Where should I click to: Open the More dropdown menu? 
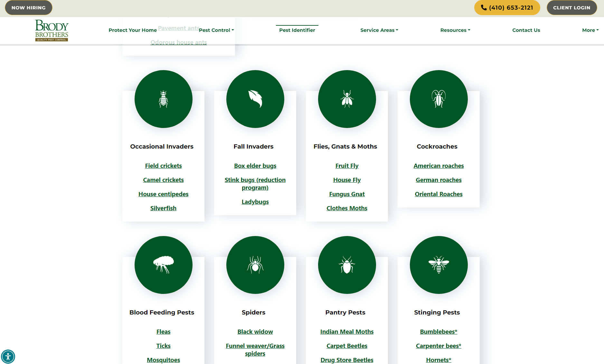(x=590, y=30)
